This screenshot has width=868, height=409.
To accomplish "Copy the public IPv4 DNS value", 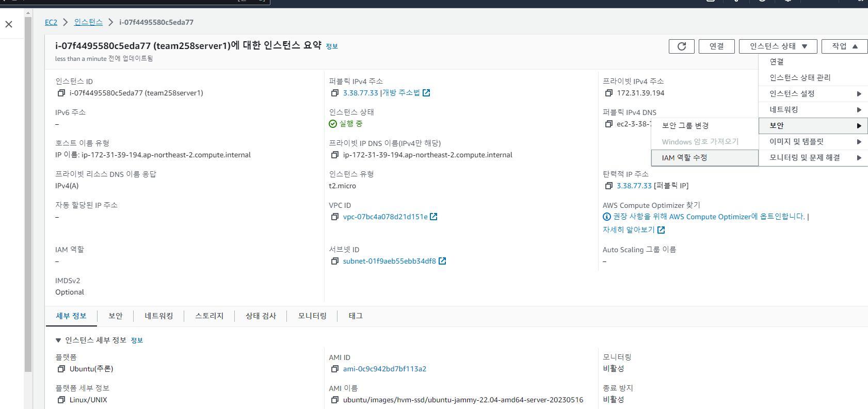I will [x=609, y=124].
